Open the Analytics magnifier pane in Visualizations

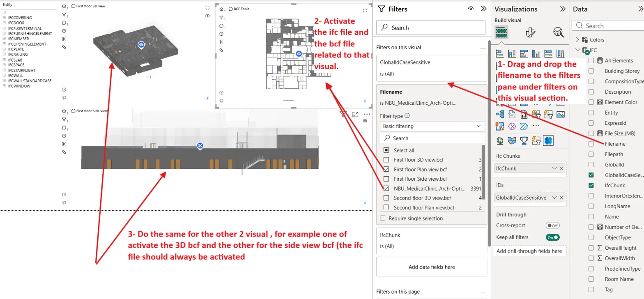[x=558, y=32]
